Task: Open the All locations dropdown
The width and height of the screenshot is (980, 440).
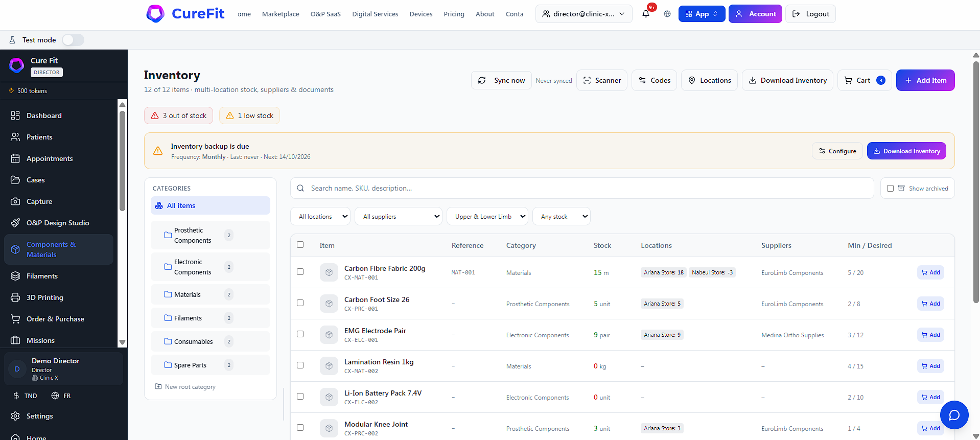Action: [320, 217]
